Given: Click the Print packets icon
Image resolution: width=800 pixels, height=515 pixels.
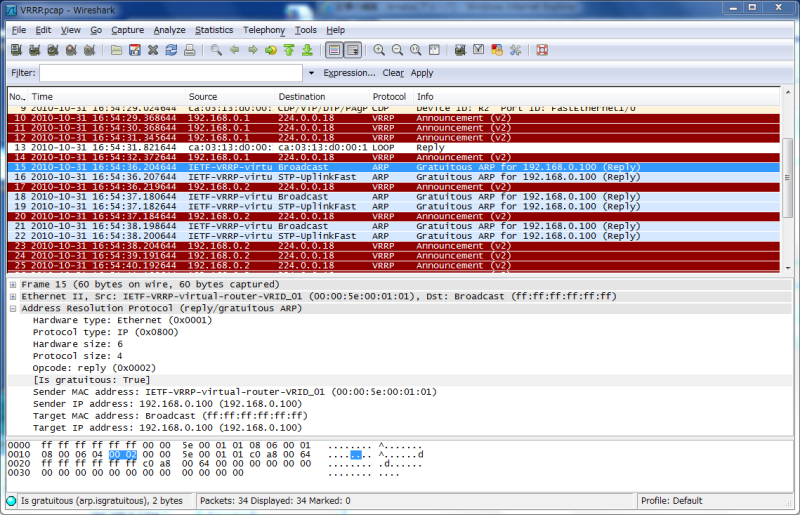Looking at the screenshot, I should (188, 50).
